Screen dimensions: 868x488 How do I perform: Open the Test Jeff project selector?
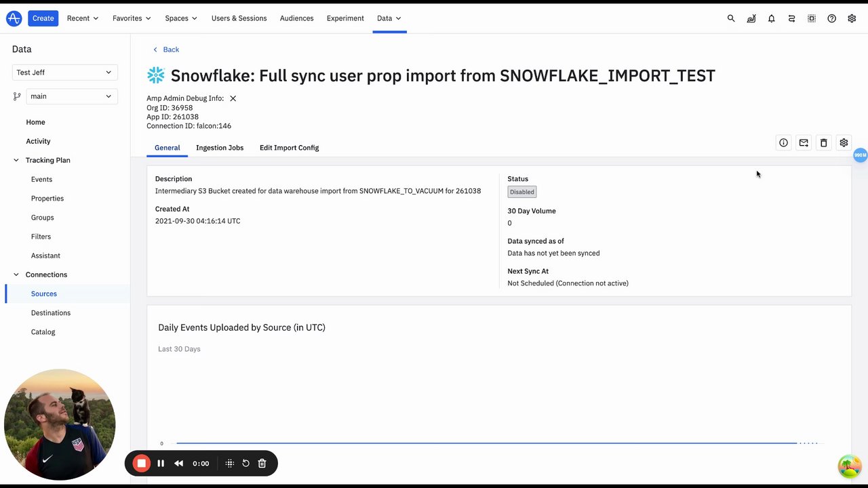(65, 73)
